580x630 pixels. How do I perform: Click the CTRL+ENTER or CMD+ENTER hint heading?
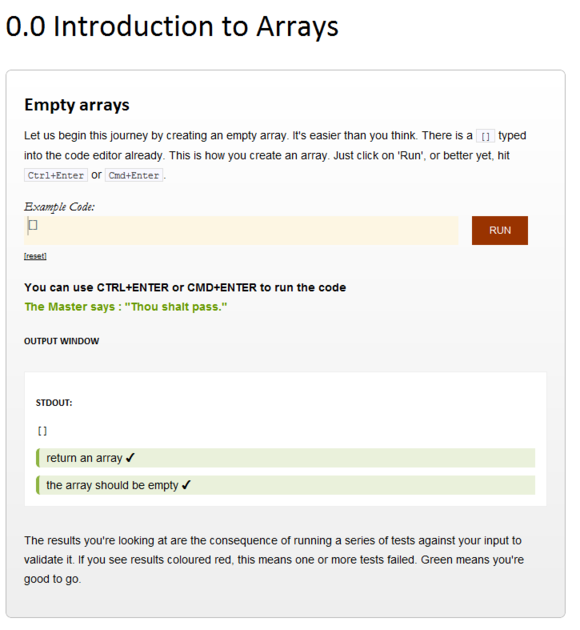[x=185, y=288]
